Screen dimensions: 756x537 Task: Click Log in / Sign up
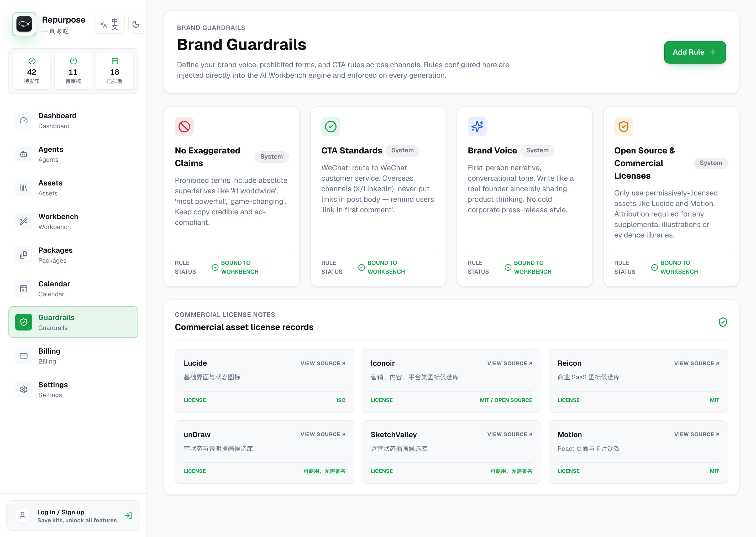click(73, 515)
